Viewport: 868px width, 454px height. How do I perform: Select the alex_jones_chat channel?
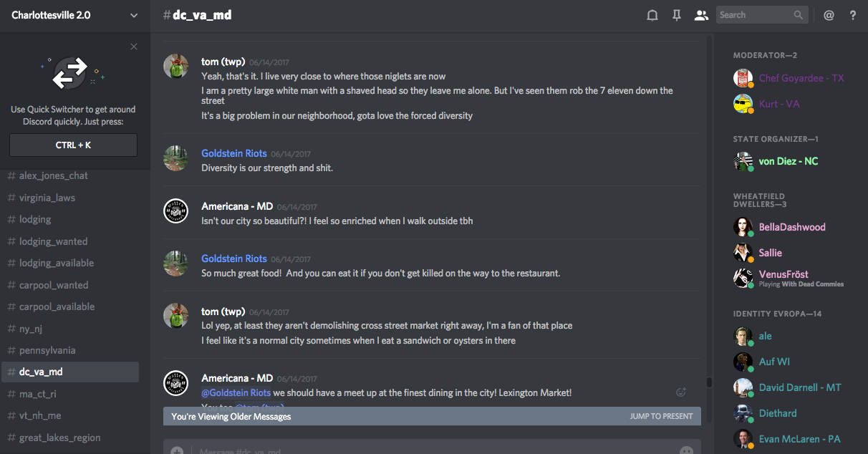point(54,175)
